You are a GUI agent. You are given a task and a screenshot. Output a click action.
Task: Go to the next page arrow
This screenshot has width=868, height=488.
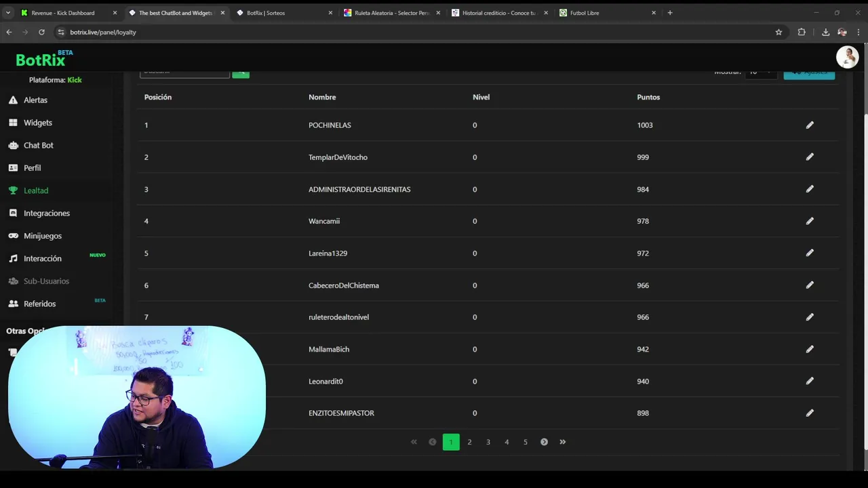tap(544, 442)
